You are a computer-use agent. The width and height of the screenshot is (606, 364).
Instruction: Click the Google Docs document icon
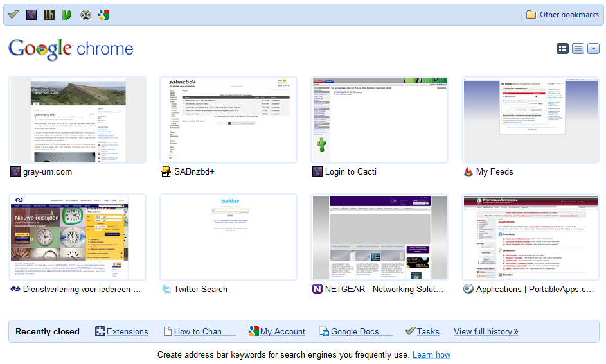point(325,331)
